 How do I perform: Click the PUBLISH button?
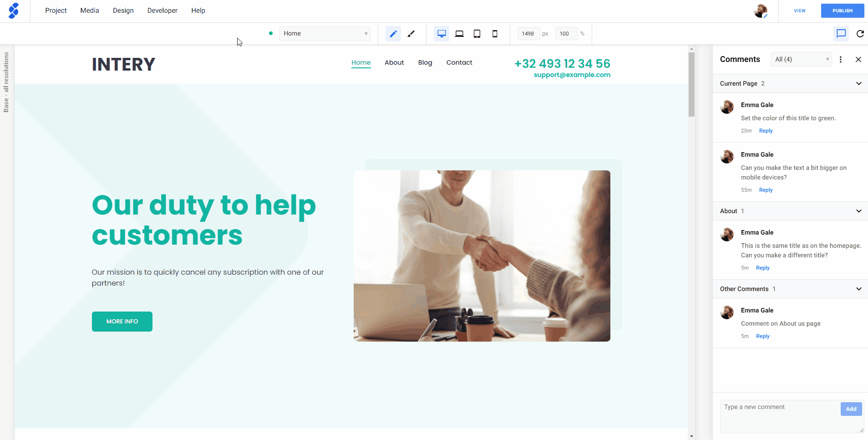click(843, 10)
